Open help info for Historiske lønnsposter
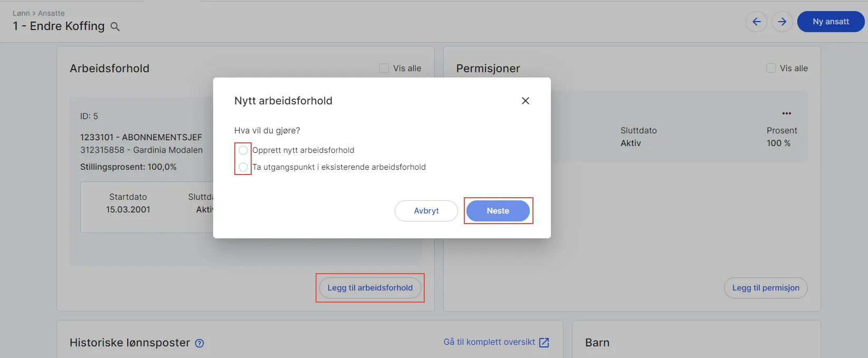This screenshot has height=358, width=868. pos(199,343)
